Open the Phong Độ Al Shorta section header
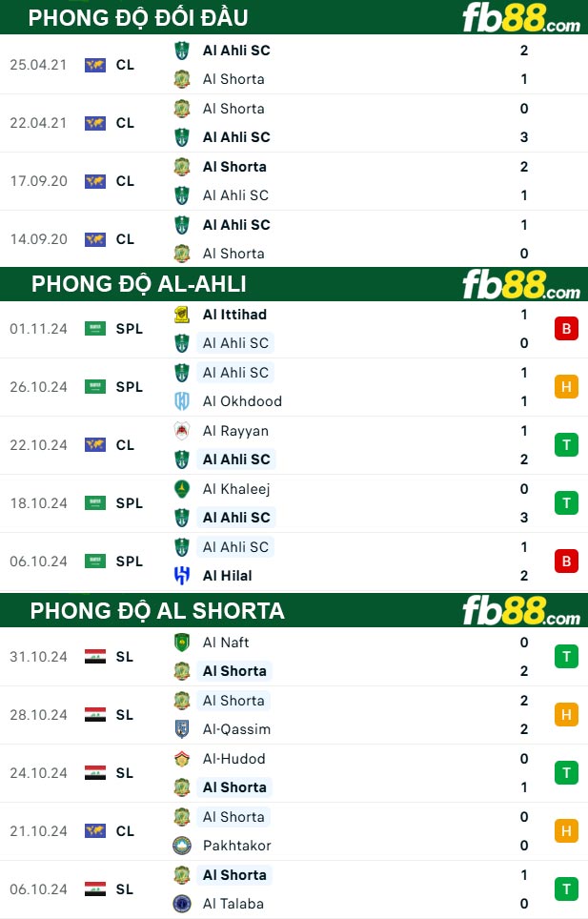This screenshot has height=919, width=588. (157, 610)
